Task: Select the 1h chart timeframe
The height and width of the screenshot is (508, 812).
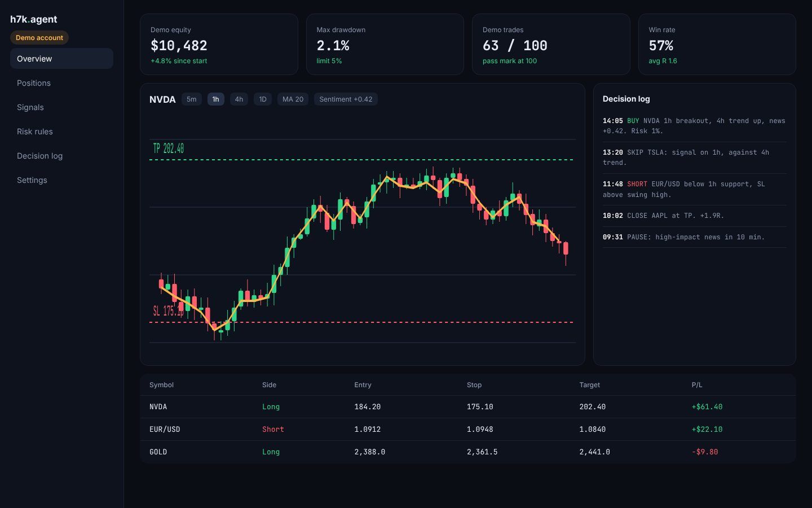Action: click(215, 99)
